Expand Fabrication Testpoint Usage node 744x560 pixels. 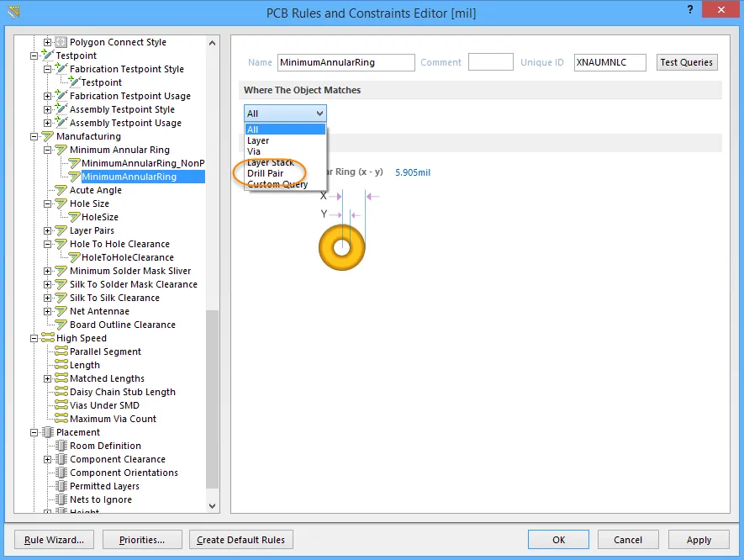(47, 96)
